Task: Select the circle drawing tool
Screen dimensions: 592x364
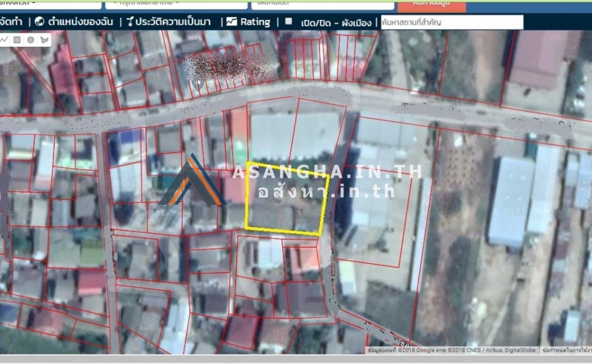Action: 31,40
